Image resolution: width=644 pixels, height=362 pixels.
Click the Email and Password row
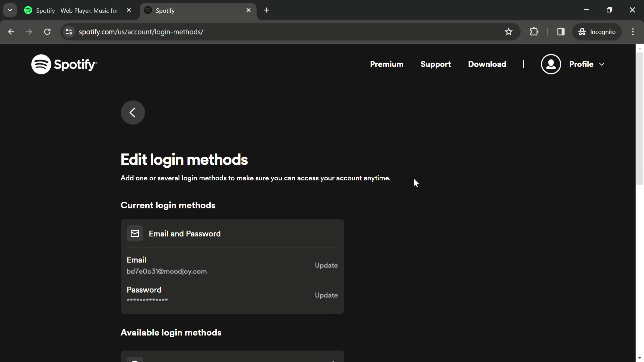click(x=232, y=234)
